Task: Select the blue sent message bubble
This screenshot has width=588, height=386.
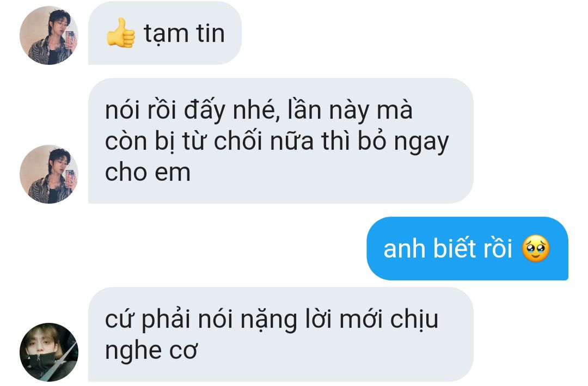Action: click(467, 248)
